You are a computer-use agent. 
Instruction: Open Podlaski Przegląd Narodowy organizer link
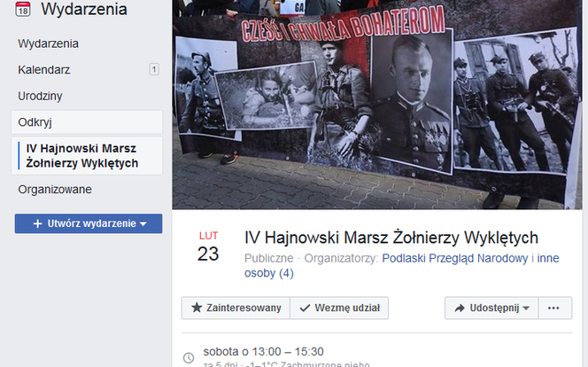click(x=455, y=258)
